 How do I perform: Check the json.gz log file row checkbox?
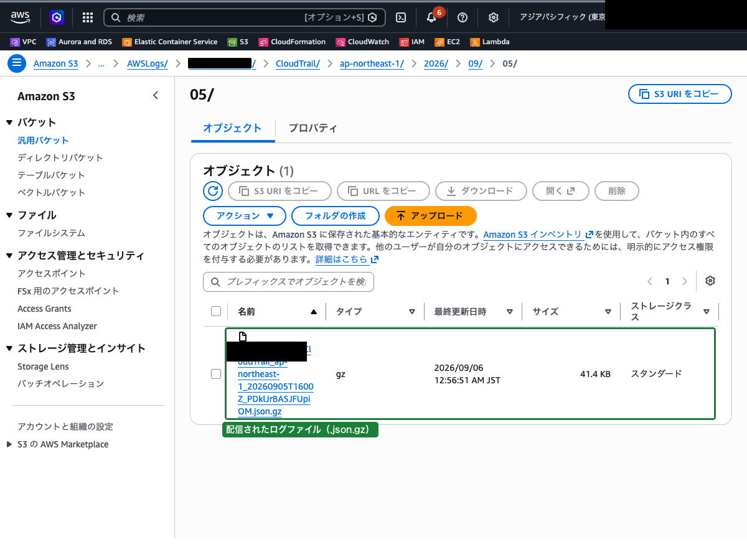click(216, 374)
